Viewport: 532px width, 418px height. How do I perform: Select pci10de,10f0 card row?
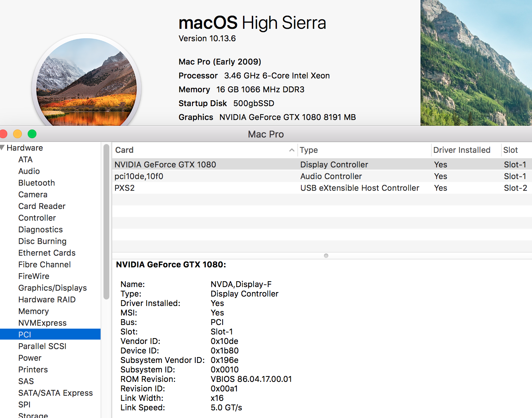tap(322, 176)
